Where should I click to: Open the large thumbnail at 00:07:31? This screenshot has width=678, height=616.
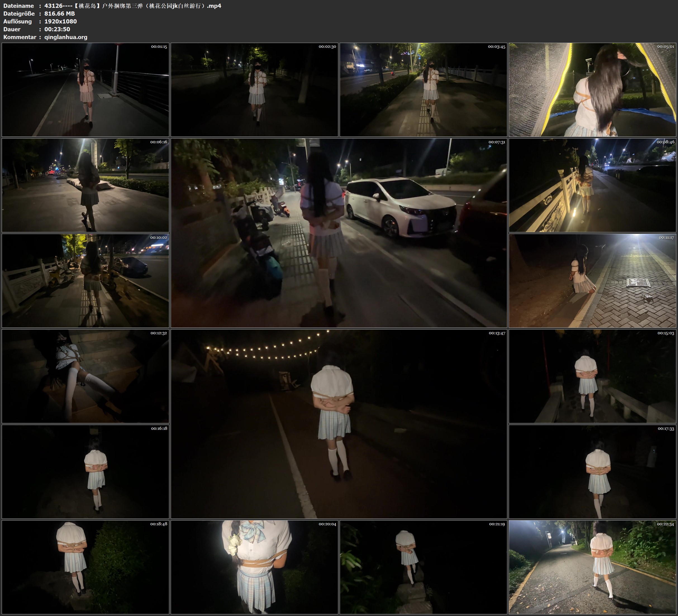tap(339, 233)
